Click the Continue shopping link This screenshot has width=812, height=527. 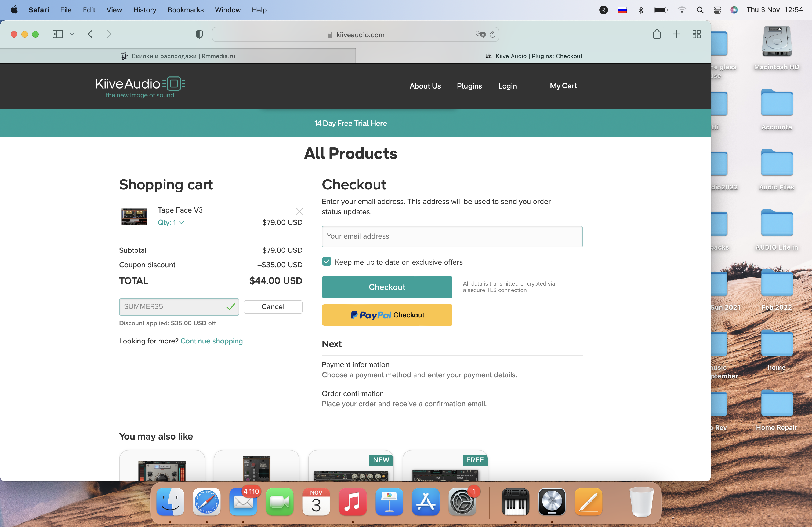[212, 341]
